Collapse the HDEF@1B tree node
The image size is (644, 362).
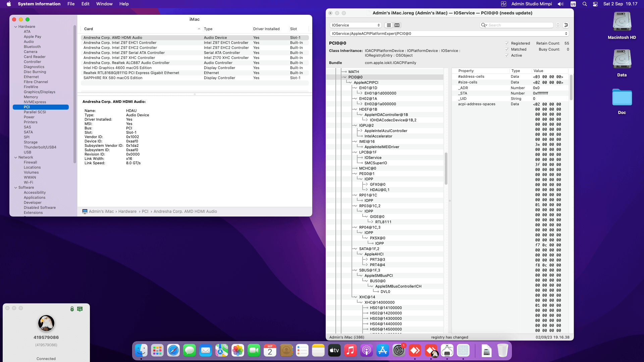pos(355,109)
